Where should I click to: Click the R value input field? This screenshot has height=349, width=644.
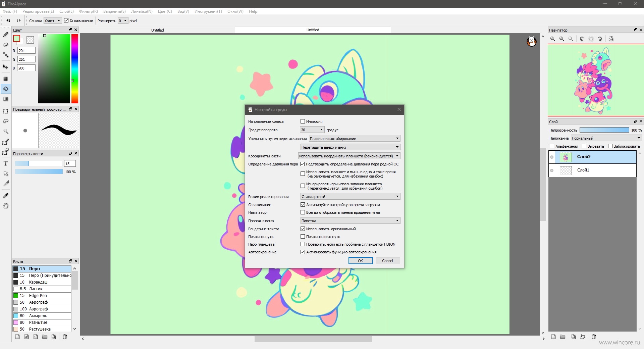[26, 51]
